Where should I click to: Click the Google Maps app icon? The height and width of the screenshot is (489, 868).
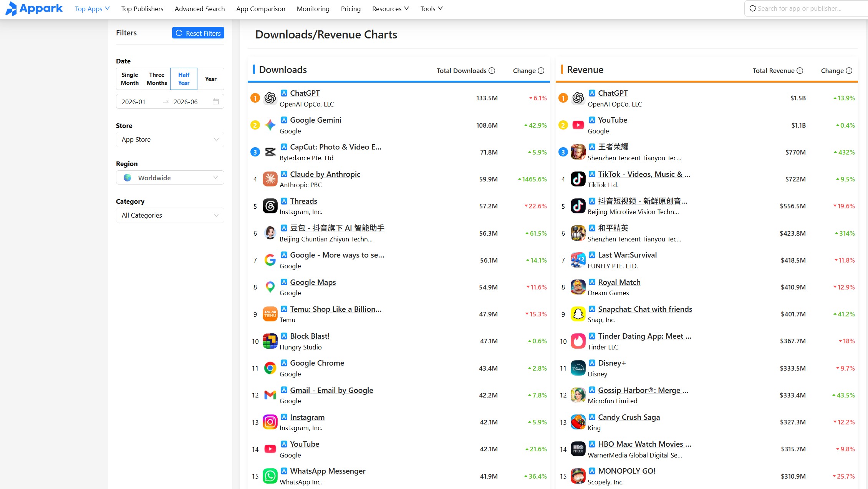pyautogui.click(x=270, y=287)
